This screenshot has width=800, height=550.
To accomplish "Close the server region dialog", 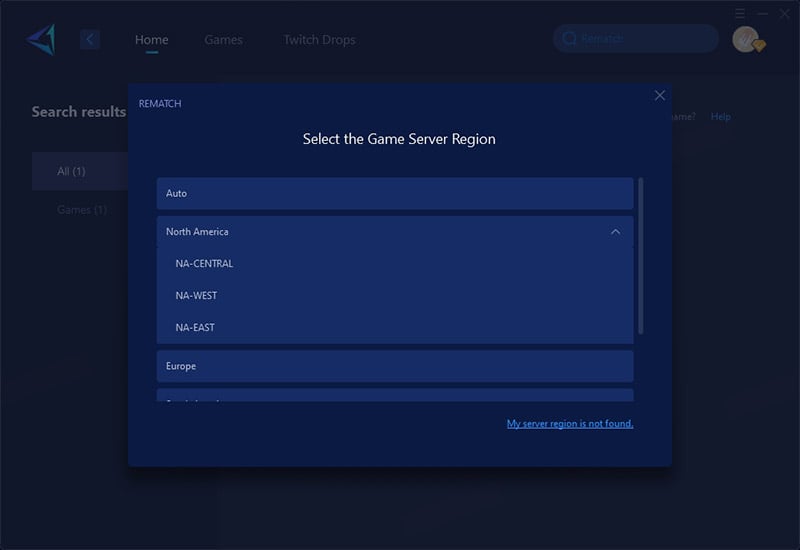I will (x=660, y=95).
